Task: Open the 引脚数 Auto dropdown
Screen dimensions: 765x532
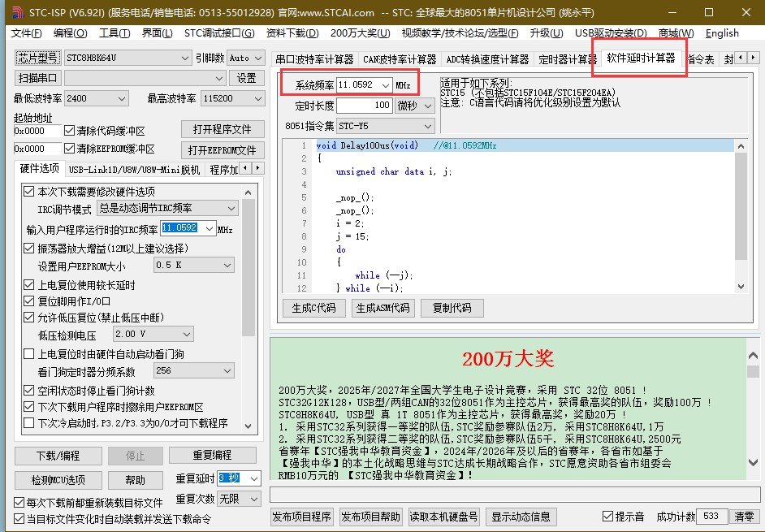Action: click(x=258, y=58)
